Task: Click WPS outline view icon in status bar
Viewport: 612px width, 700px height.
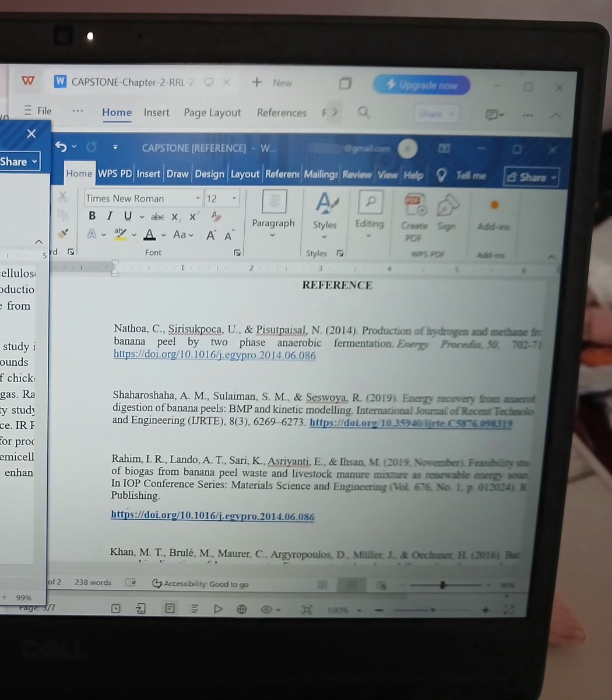Action: 194,608
